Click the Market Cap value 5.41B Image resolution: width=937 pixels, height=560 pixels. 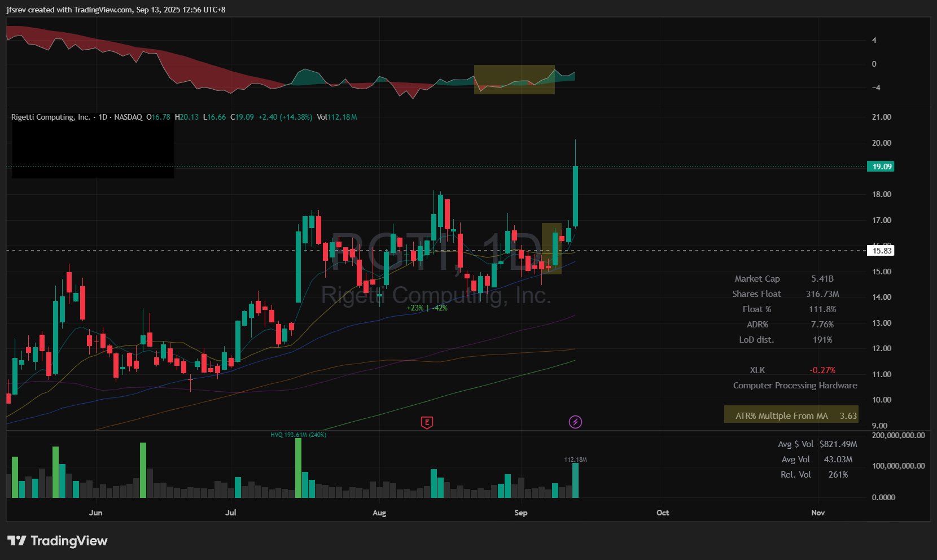(x=822, y=279)
